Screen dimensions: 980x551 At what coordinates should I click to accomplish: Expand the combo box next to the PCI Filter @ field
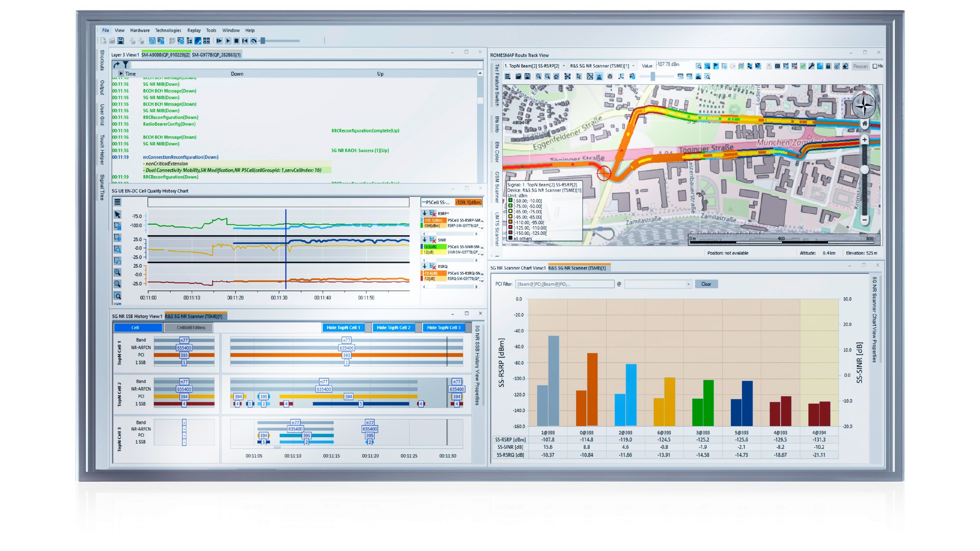coord(689,284)
